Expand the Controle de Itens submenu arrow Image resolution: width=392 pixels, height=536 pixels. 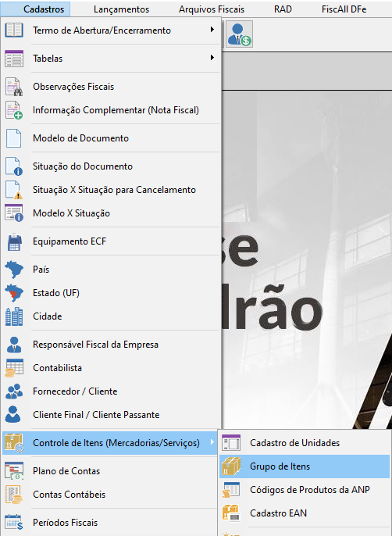[212, 442]
